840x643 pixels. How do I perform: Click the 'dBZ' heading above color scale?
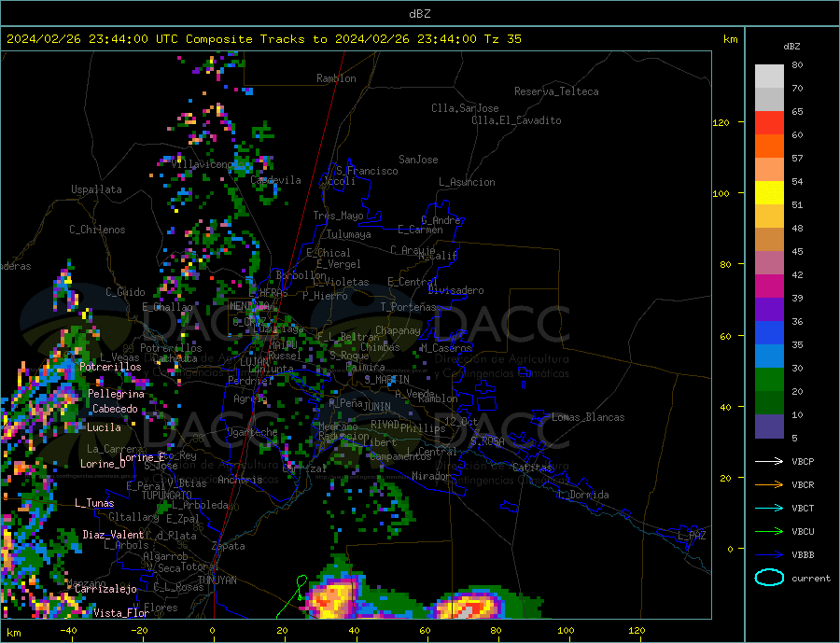(x=791, y=47)
